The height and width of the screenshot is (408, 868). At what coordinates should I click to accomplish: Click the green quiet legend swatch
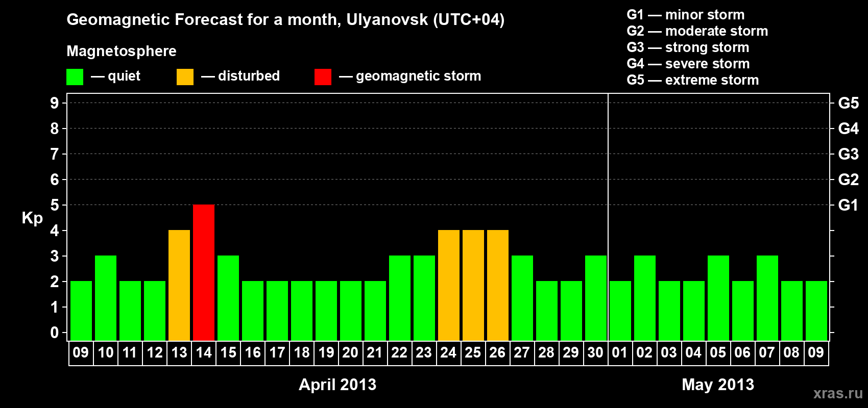coord(75,77)
